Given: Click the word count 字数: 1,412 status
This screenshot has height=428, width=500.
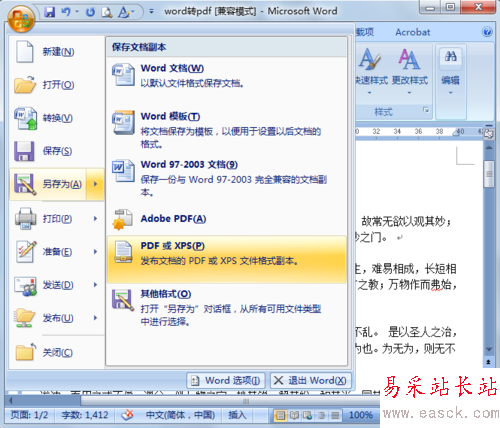Looking at the screenshot, I should [85, 415].
